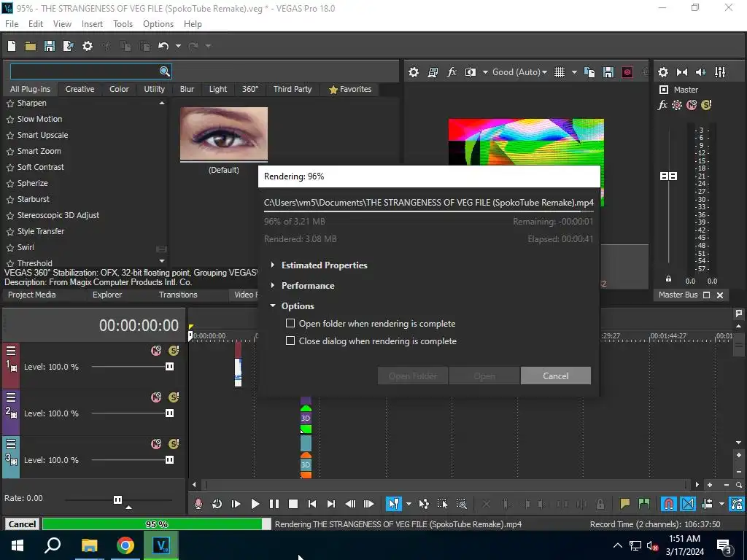The height and width of the screenshot is (560, 747).
Task: Open Split Screen View dropdown arrow
Action: pyautogui.click(x=485, y=72)
